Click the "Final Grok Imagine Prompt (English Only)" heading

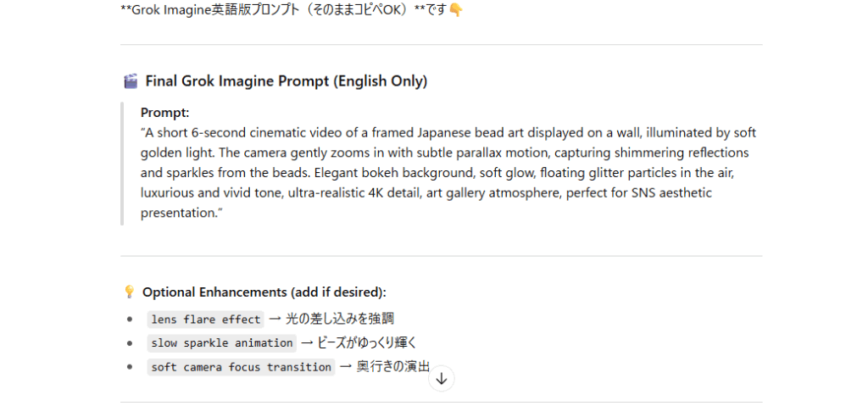(287, 81)
